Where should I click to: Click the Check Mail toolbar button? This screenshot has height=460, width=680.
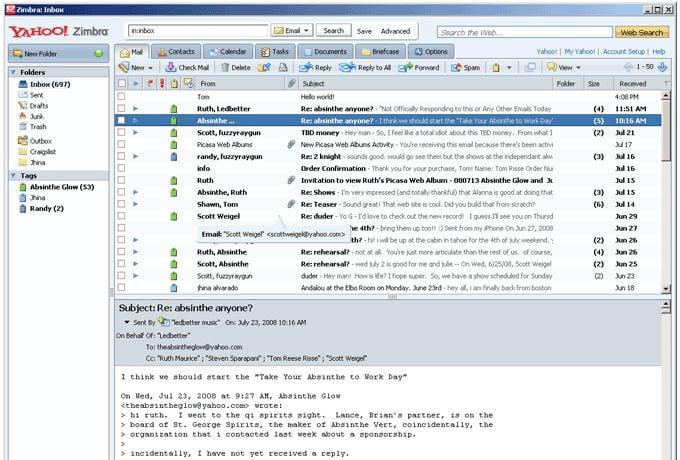point(187,68)
